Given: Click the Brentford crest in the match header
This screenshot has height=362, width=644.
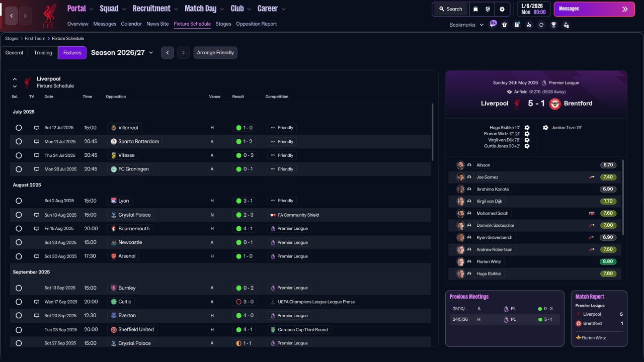Looking at the screenshot, I should click(555, 104).
